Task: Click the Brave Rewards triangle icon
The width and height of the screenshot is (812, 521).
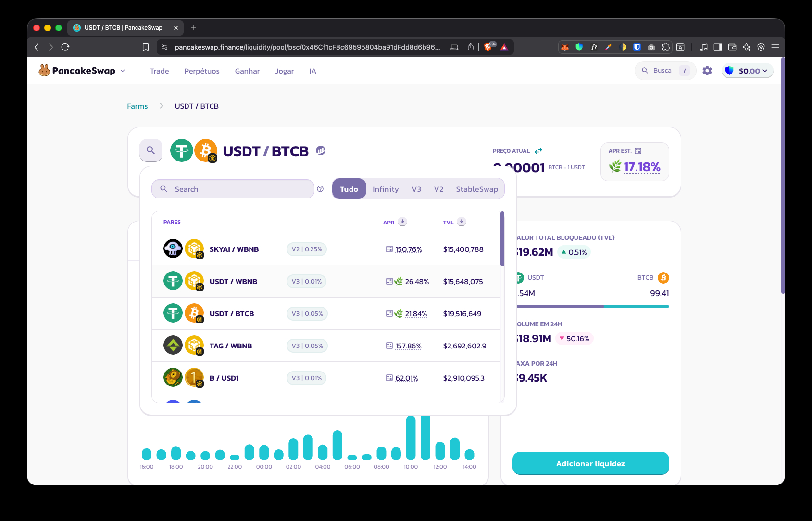Action: (x=504, y=47)
